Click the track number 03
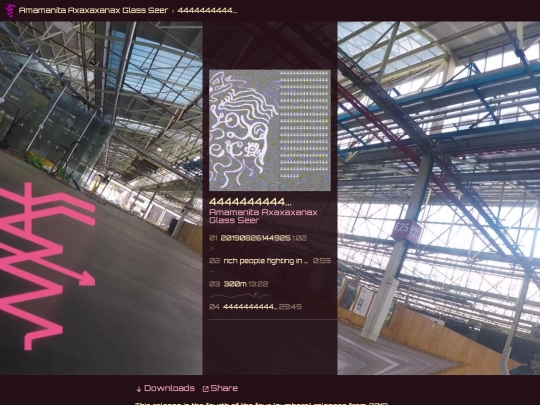540x405 pixels. click(x=214, y=284)
